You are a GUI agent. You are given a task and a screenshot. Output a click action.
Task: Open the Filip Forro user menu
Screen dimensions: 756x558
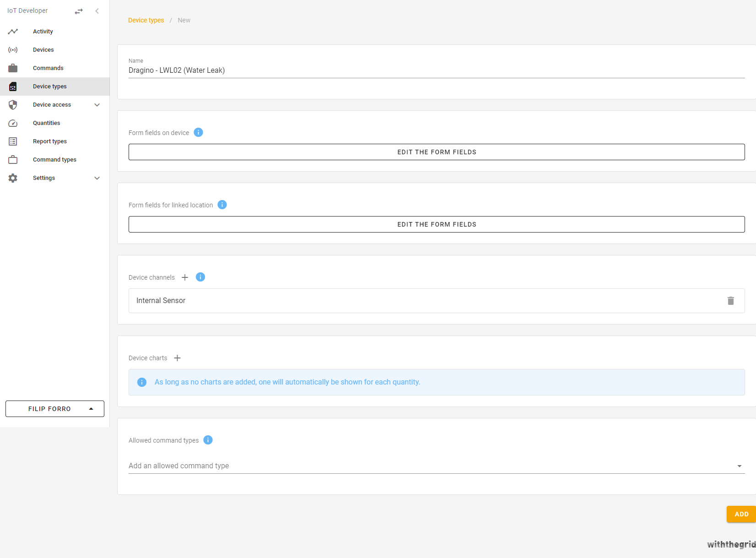[55, 409]
